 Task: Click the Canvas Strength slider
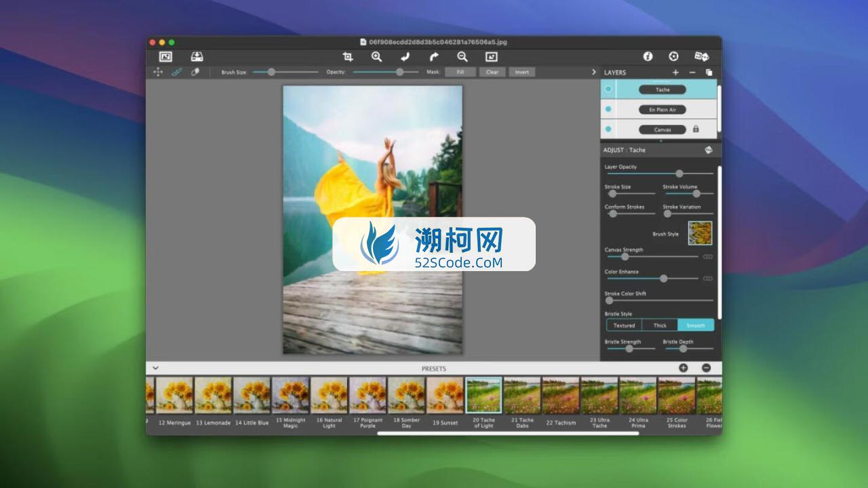[x=652, y=257]
